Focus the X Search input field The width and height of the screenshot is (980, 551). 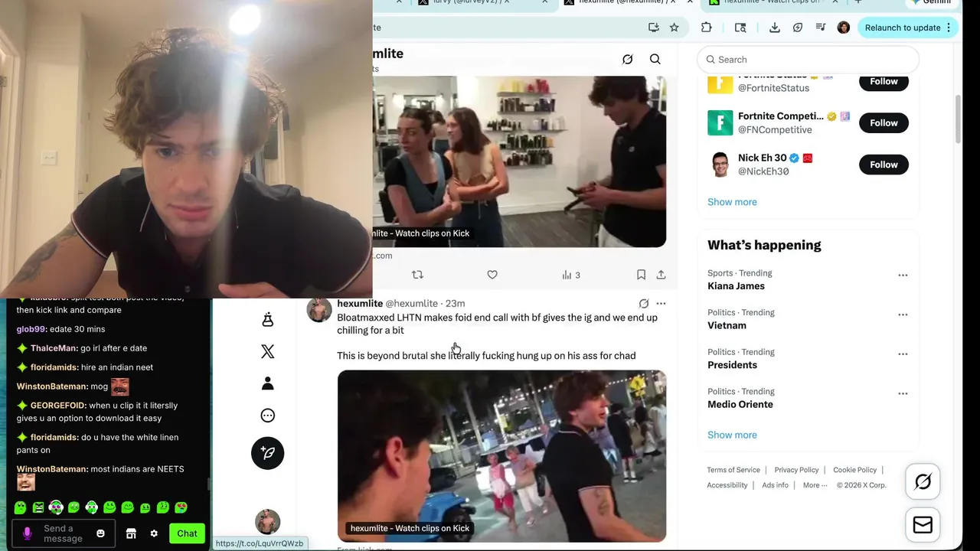pos(808,60)
